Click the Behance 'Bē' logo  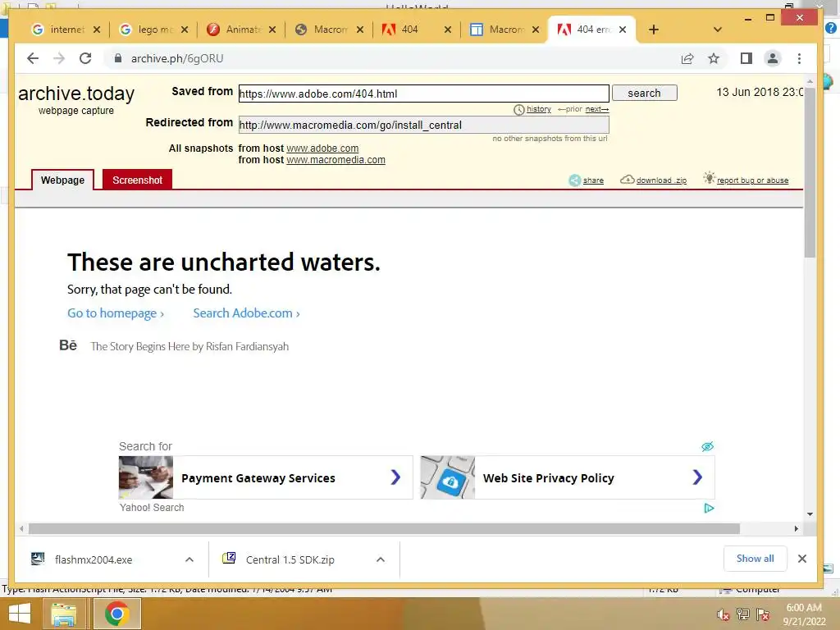68,345
